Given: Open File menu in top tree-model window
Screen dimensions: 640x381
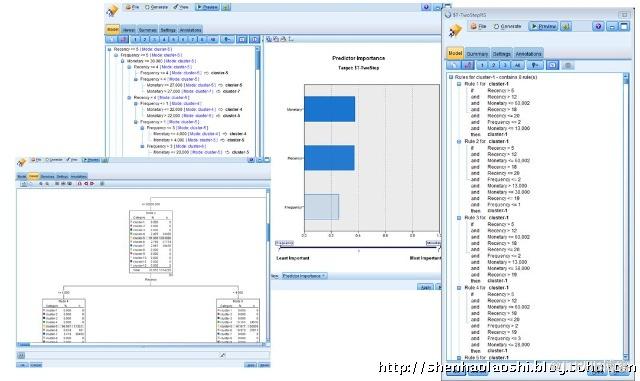Looking at the screenshot, I should pyautogui.click(x=132, y=7).
